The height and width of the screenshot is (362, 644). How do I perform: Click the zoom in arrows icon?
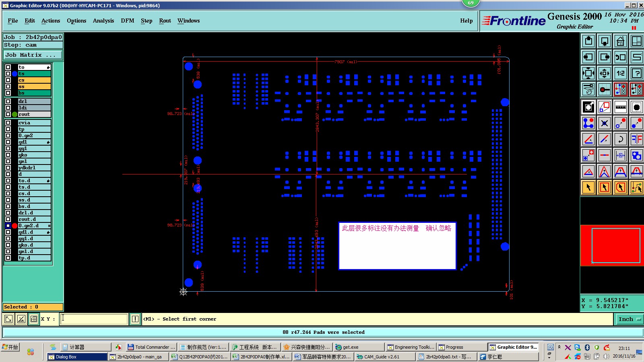(588, 73)
